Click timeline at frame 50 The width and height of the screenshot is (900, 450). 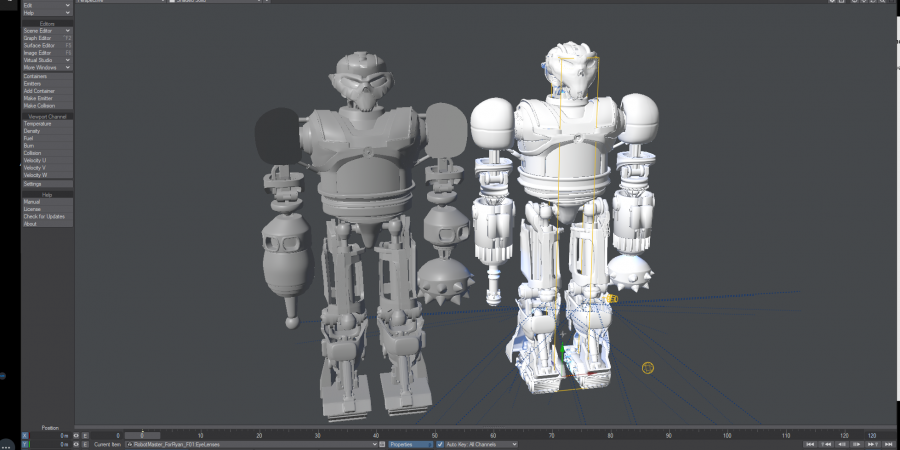coord(435,436)
